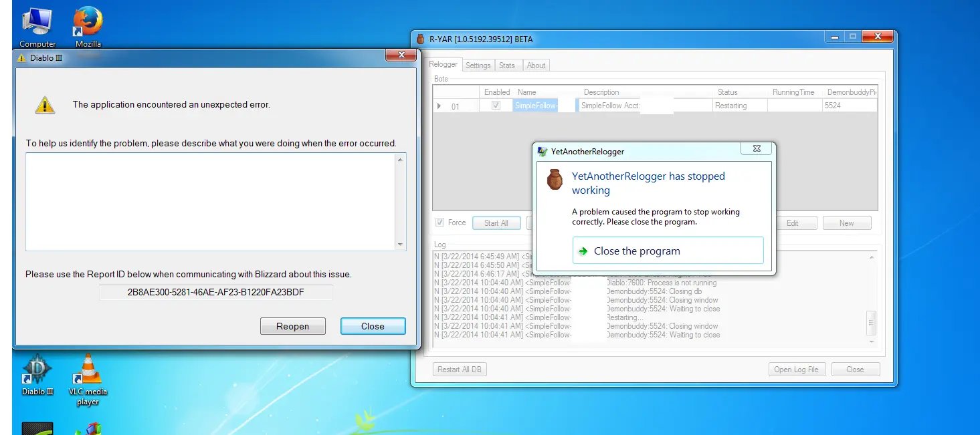Open the Mozilla Firefox desktop shortcut
This screenshot has width=980, height=435.
(x=88, y=25)
